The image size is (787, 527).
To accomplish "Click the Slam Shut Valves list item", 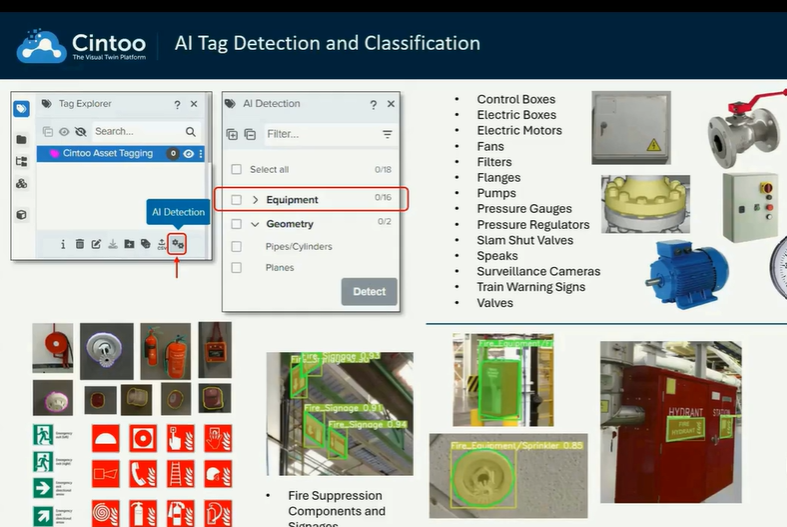I will click(x=524, y=240).
